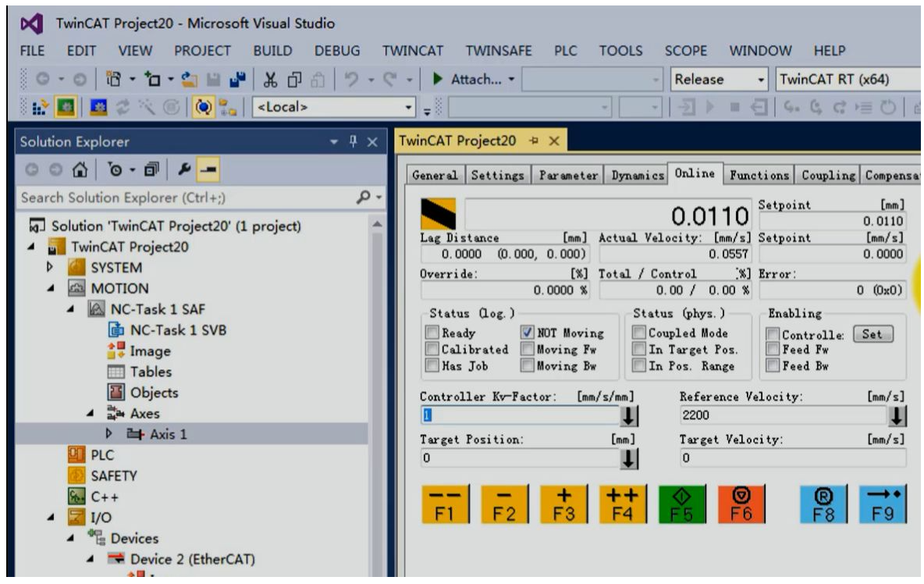Click the Undo toolbar icon

(x=352, y=79)
